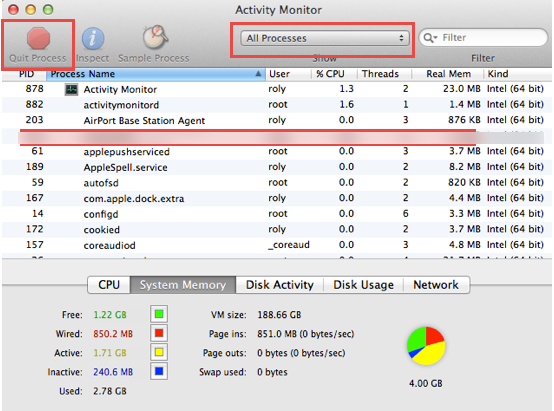Click the 876 KB Real Mem value
Viewport: 554px width, 411px height.
coord(464,120)
